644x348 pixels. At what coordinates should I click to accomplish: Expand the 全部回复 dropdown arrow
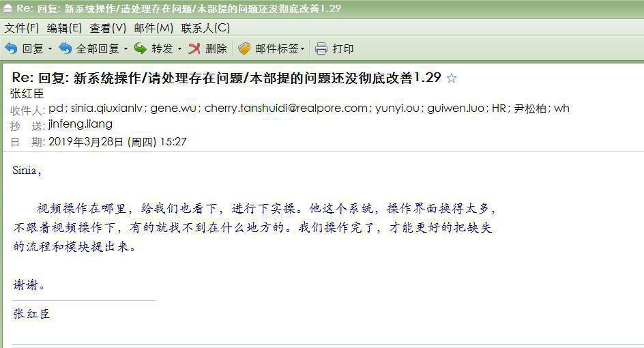tap(126, 49)
